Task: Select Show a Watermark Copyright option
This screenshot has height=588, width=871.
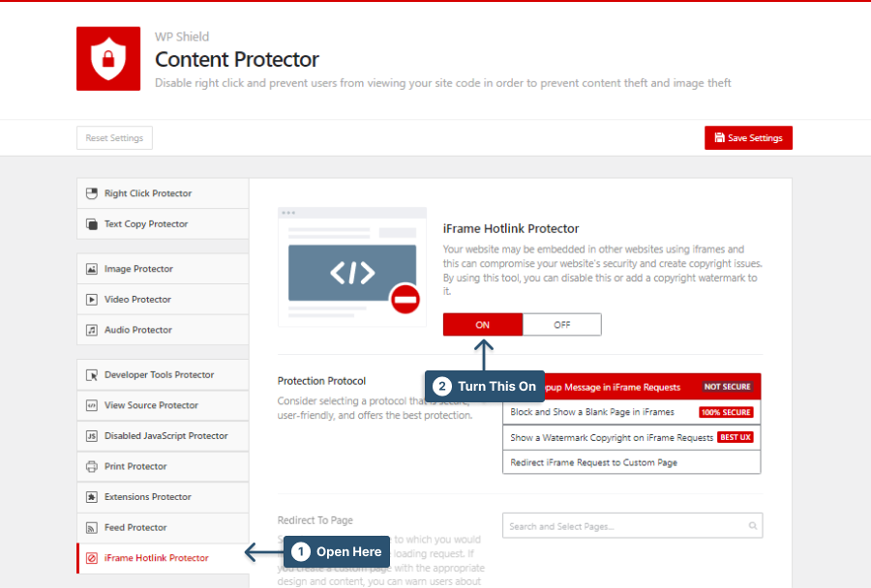Action: [x=632, y=437]
